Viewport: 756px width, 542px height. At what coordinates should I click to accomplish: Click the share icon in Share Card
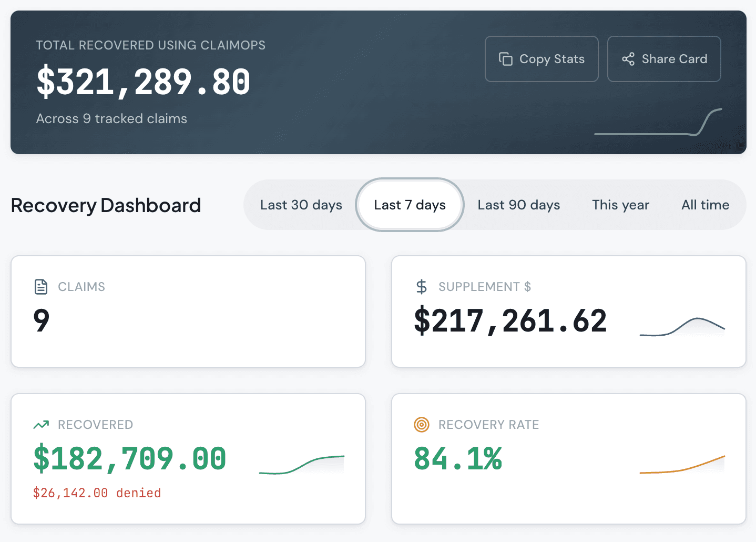(x=628, y=59)
